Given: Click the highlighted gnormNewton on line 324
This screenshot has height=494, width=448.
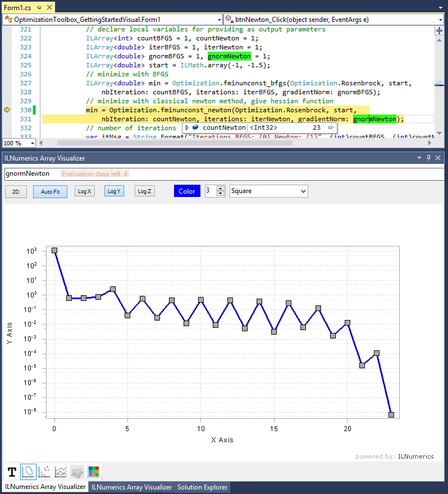Looking at the screenshot, I should [230, 56].
